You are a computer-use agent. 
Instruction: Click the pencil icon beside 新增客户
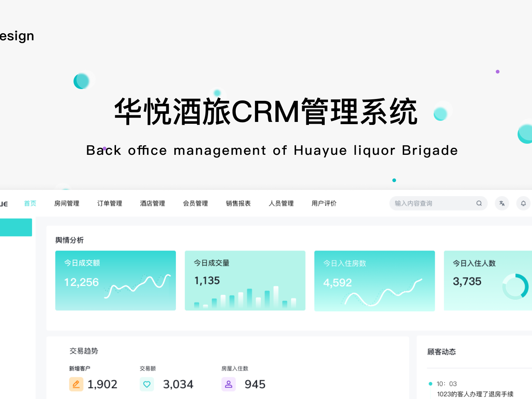point(76,384)
